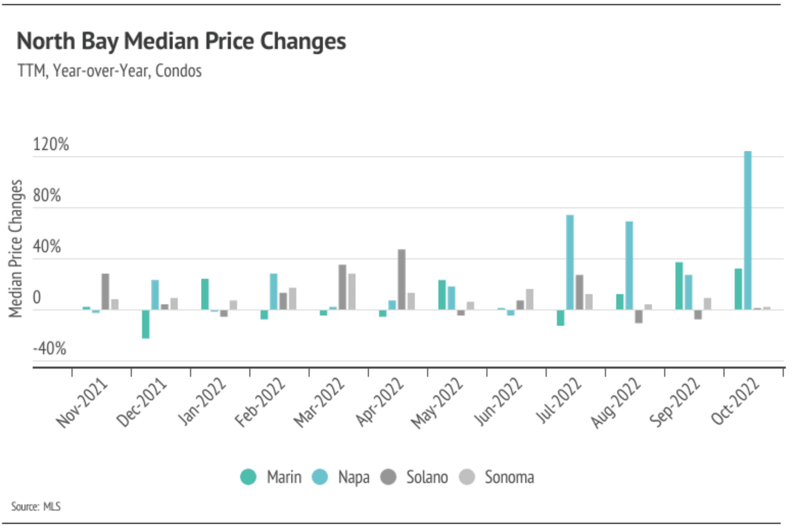Click the Napa bar for Aug-2022

629,265
